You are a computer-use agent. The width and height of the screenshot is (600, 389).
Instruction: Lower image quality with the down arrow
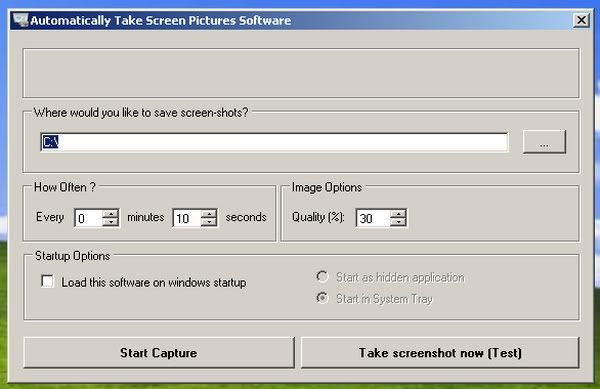(x=398, y=222)
